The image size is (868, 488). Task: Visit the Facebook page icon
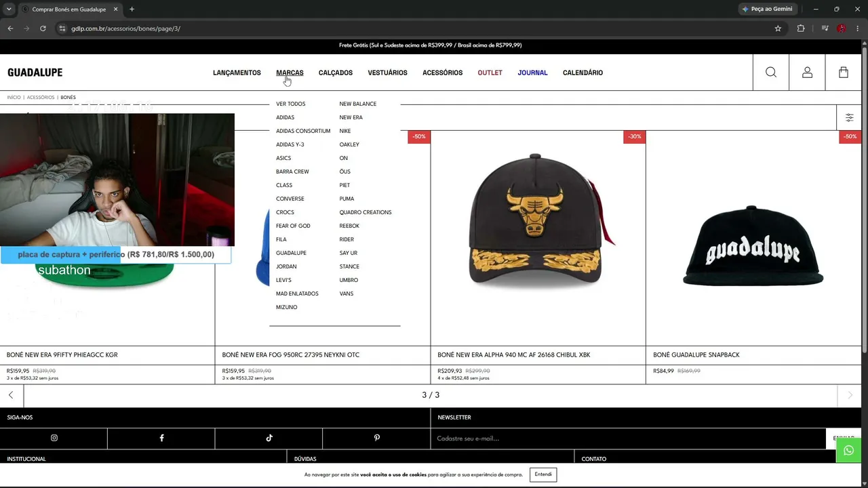click(x=161, y=438)
